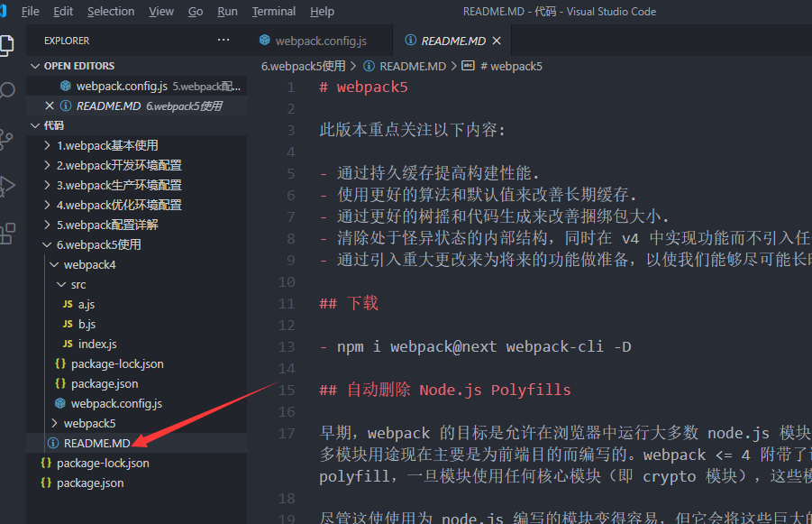Screen dimensions: 812x524
Task: Close the README.MD editor tab
Action: [x=497, y=41]
